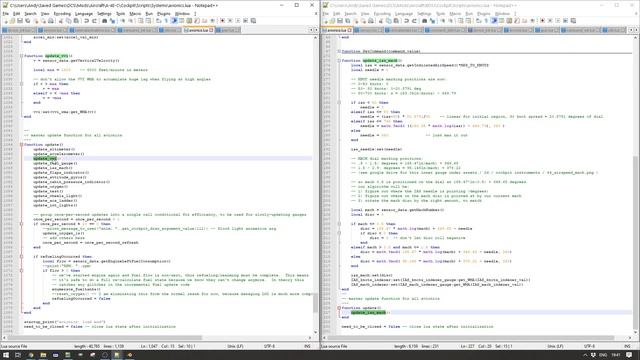Click Zoom In icon in left Notepad++ toolbar
Image resolution: width=640 pixels, height=360 pixels.
click(x=122, y=20)
